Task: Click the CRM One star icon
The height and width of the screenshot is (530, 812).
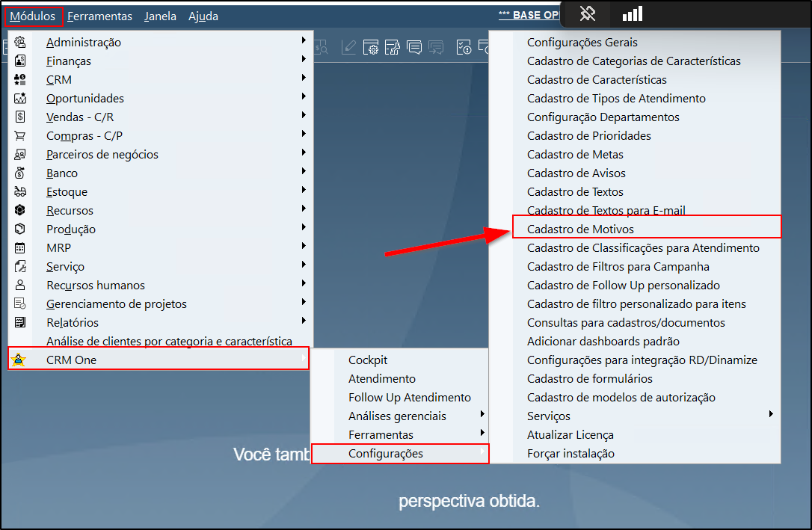Action: pos(20,360)
